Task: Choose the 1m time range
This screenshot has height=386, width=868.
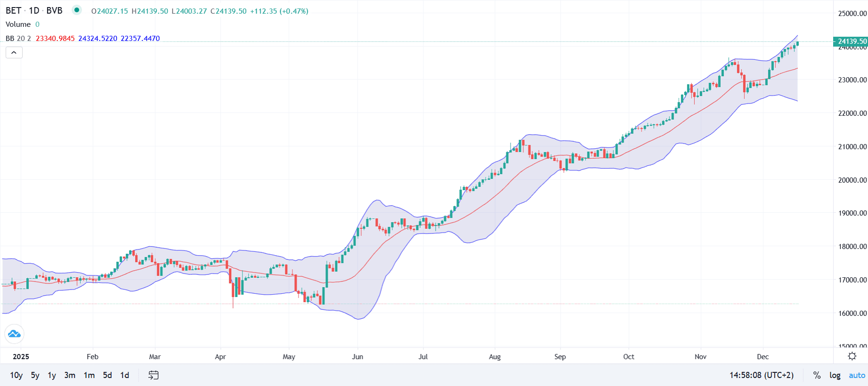Action: coord(89,375)
